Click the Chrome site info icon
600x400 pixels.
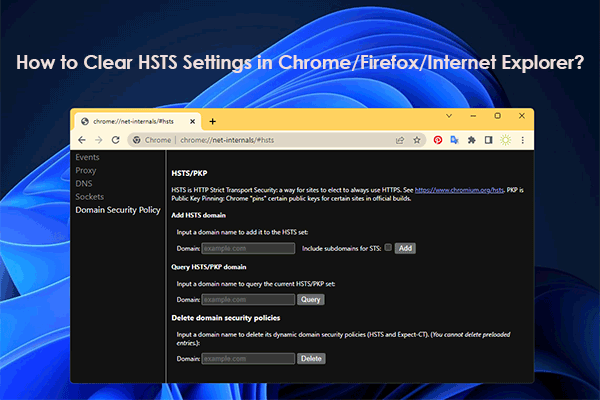(136, 140)
